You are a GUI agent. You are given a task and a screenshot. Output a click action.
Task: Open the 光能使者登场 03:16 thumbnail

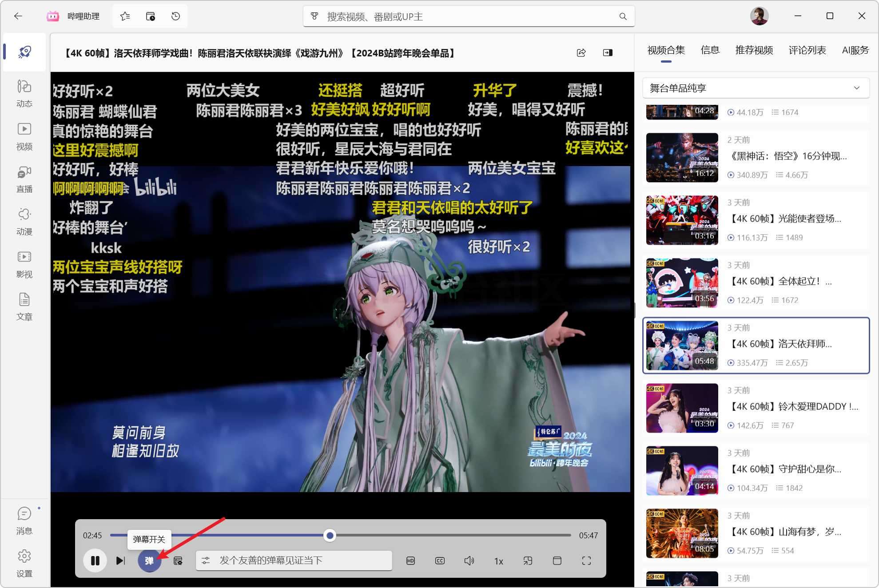pyautogui.click(x=682, y=220)
